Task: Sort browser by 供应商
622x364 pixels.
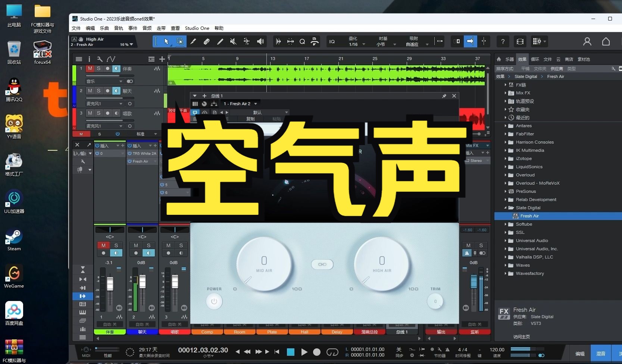Action: (556, 69)
